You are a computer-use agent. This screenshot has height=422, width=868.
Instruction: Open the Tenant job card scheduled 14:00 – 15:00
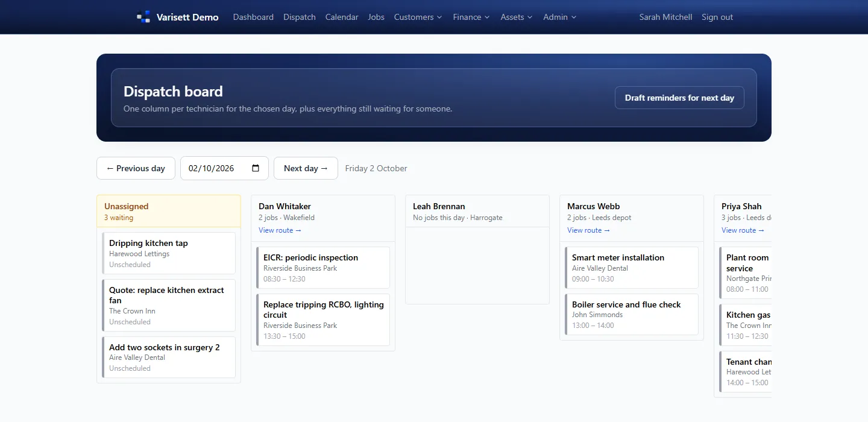[746, 372]
